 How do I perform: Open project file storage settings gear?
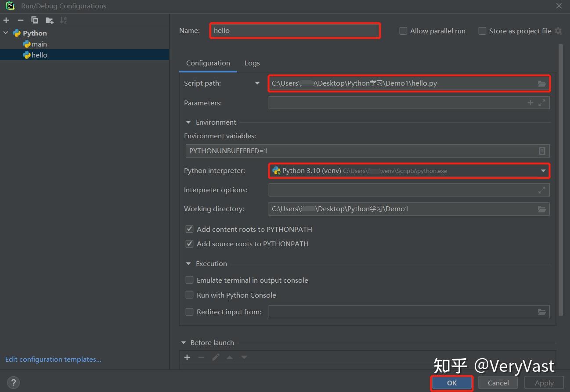click(x=558, y=31)
